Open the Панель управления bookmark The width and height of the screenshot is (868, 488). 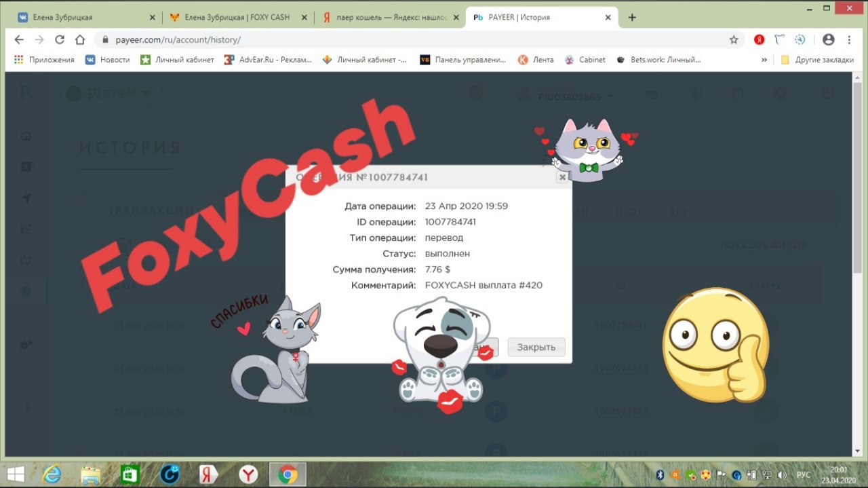pyautogui.click(x=463, y=60)
